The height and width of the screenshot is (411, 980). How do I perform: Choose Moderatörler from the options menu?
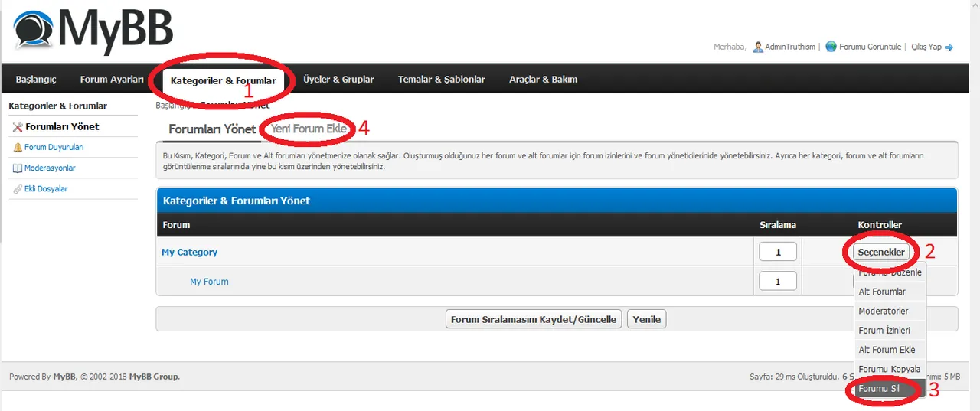[x=890, y=311]
